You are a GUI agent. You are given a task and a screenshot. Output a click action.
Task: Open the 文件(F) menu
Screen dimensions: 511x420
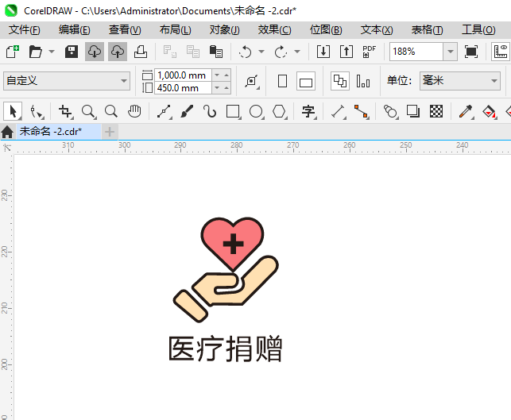[x=25, y=30]
